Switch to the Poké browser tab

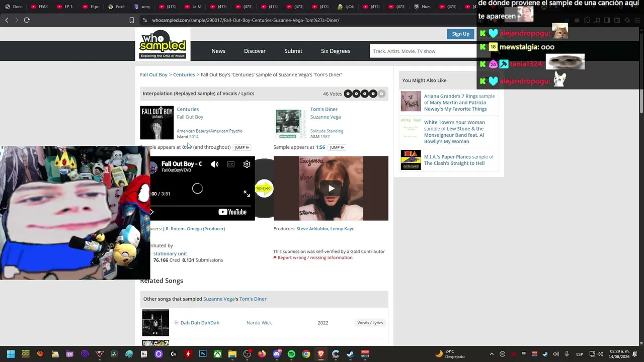point(116,7)
